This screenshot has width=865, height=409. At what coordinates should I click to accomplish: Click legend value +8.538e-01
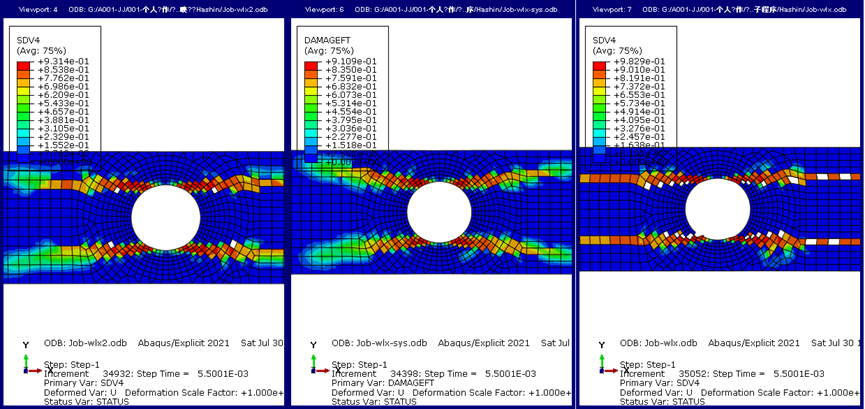click(x=62, y=70)
